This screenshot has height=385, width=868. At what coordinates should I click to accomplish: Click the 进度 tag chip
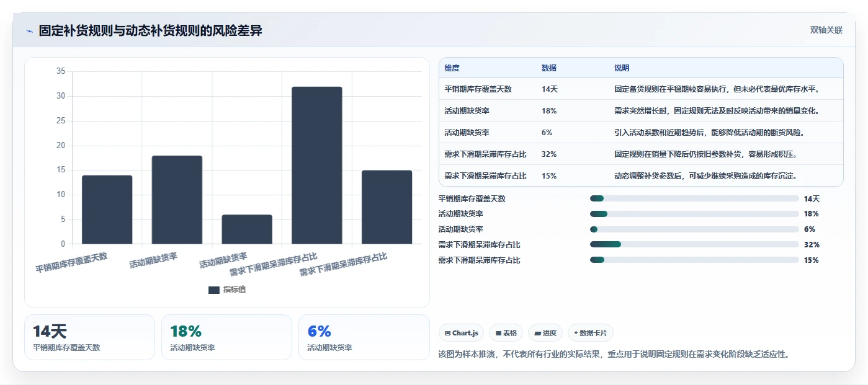pyautogui.click(x=545, y=333)
